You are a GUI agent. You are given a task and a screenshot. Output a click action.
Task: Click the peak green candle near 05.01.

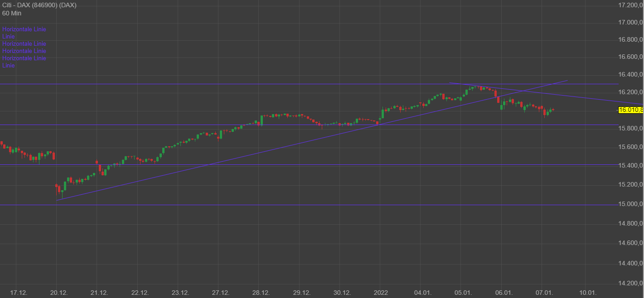[x=476, y=86]
